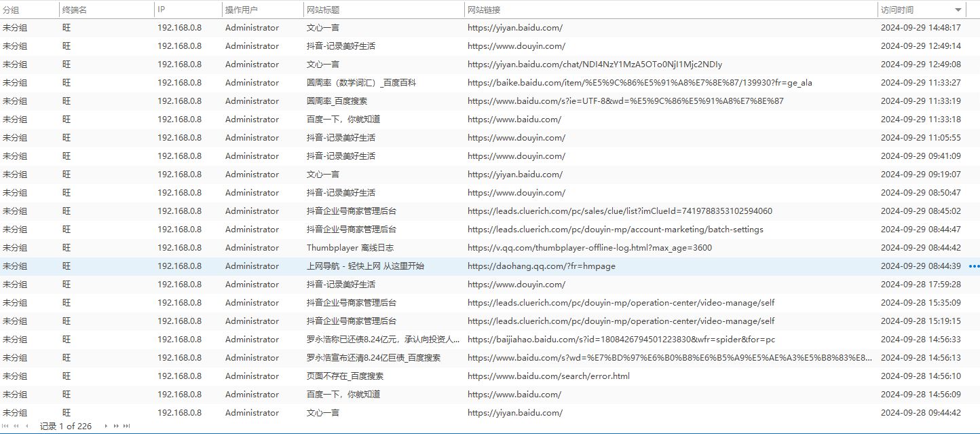The height and width of the screenshot is (434, 980).
Task: Select time 2024-09-29 09:19:07
Action: (921, 175)
